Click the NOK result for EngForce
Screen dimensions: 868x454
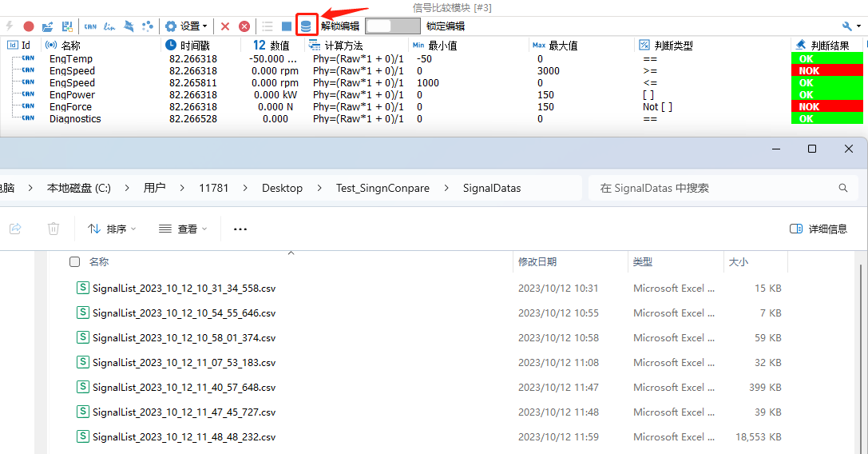[826, 106]
